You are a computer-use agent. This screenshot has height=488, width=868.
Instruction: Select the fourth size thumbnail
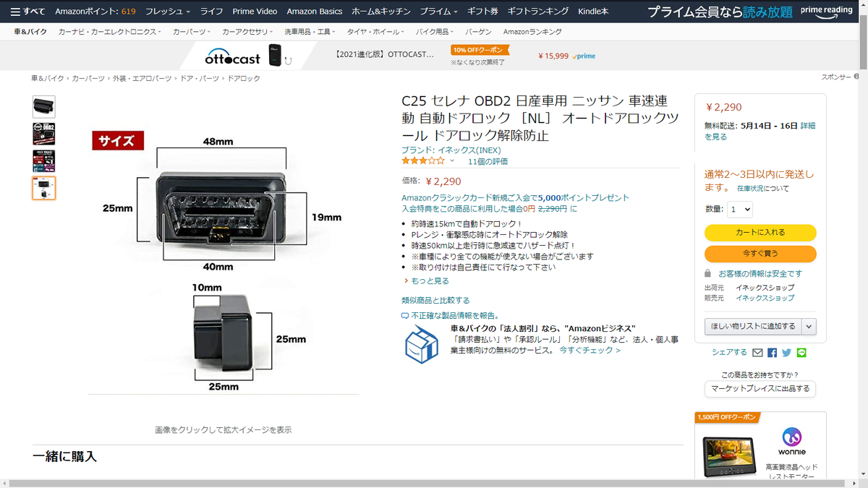point(44,188)
